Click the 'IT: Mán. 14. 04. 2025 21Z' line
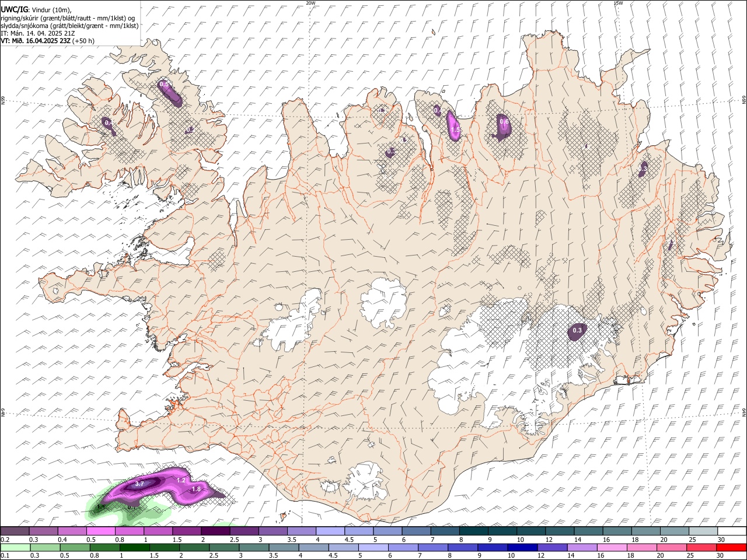Image resolution: width=747 pixels, height=560 pixels. pyautogui.click(x=38, y=33)
